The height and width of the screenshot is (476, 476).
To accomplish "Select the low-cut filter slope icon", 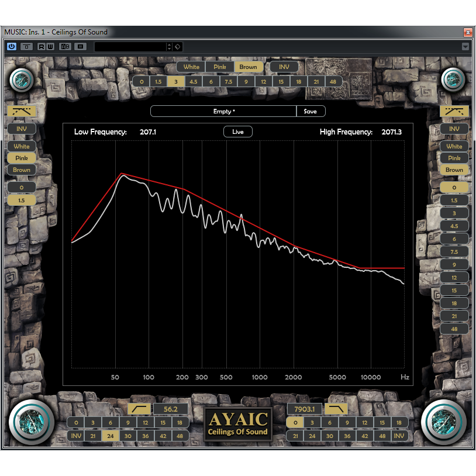I will click(x=139, y=408).
